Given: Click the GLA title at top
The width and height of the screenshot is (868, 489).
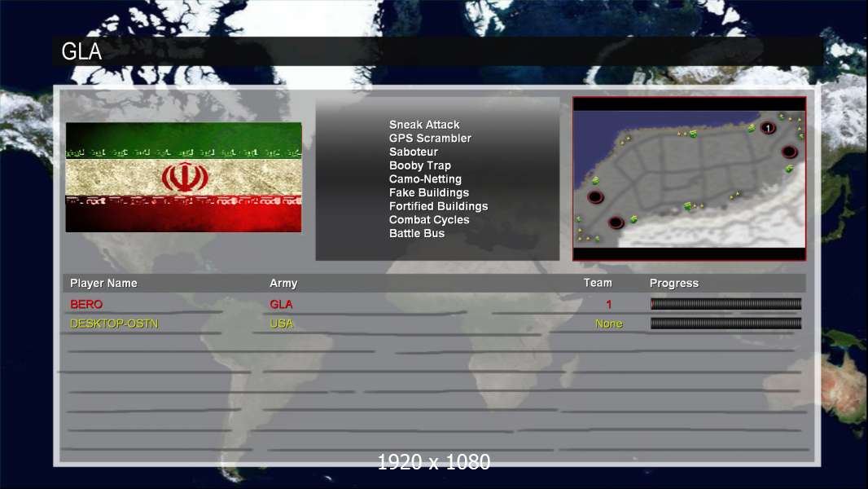Looking at the screenshot, I should click(81, 51).
